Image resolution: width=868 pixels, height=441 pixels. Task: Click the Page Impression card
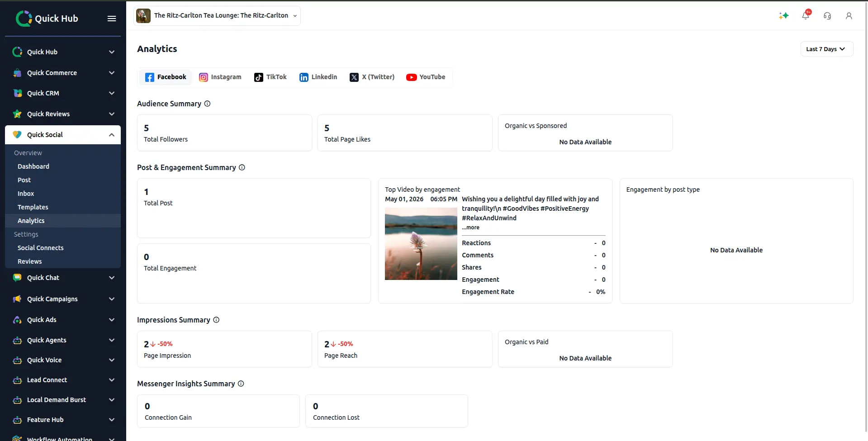(x=224, y=349)
